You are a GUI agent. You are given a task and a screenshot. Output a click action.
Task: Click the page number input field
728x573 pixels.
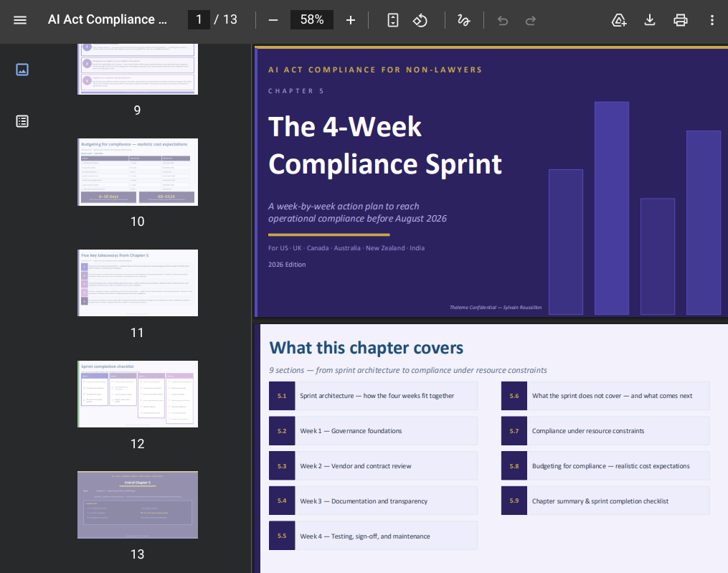tap(199, 19)
